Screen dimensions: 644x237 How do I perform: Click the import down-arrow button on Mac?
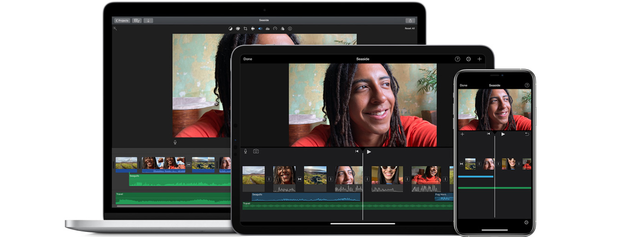pyautogui.click(x=148, y=21)
